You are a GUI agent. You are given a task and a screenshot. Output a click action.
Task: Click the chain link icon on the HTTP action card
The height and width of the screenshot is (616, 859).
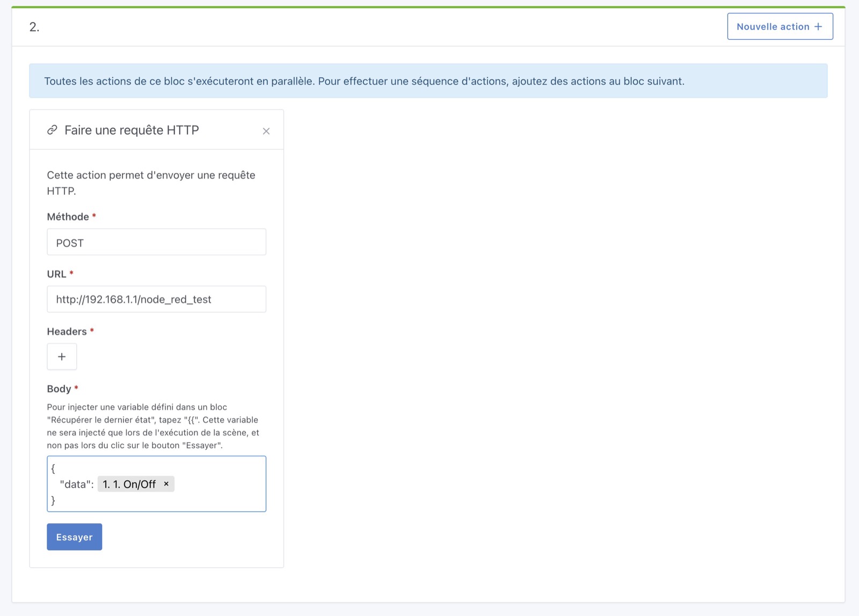[52, 130]
